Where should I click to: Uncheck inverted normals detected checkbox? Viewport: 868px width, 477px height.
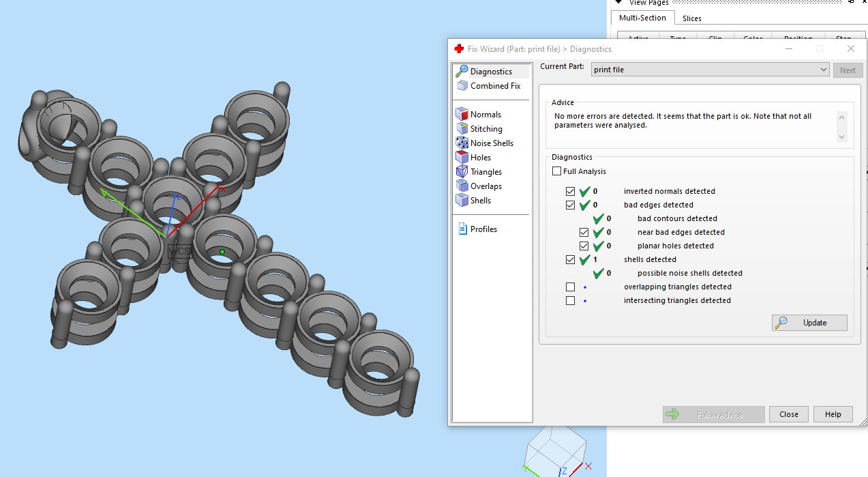pos(571,191)
